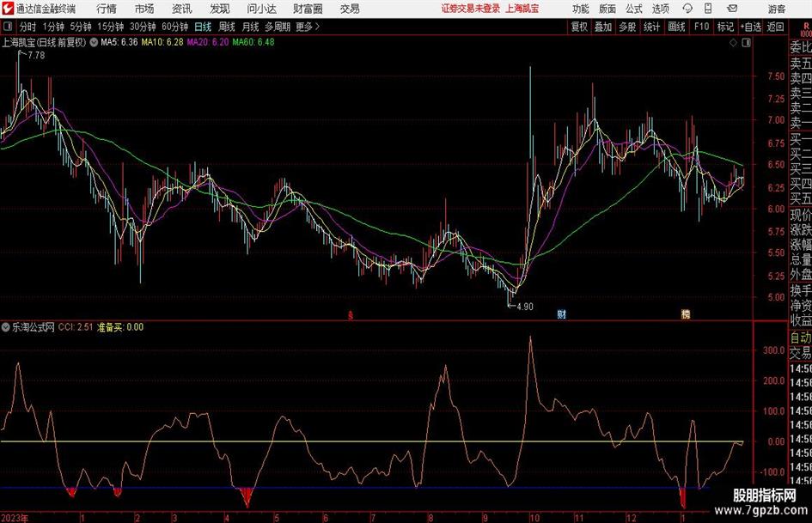The width and height of the screenshot is (812, 523).
Task: Click the MA10: 6.28 label
Action: click(162, 42)
